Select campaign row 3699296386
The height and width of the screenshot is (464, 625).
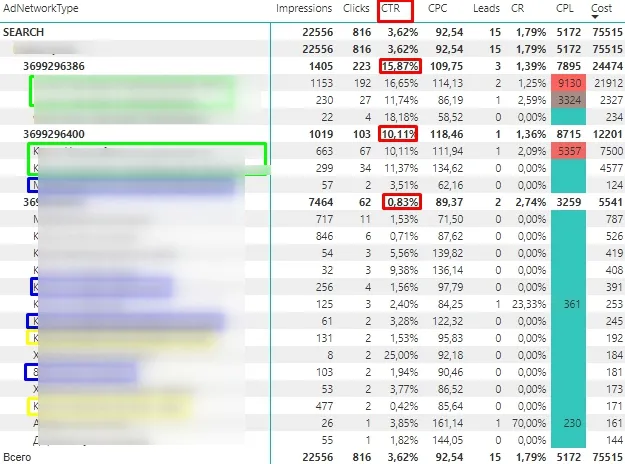coord(54,66)
